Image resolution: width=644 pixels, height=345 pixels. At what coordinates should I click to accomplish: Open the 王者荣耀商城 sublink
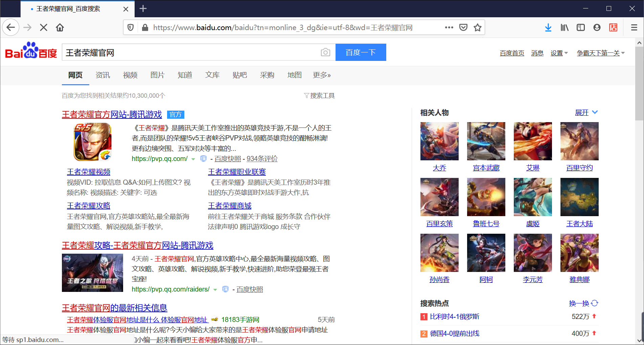click(x=230, y=206)
